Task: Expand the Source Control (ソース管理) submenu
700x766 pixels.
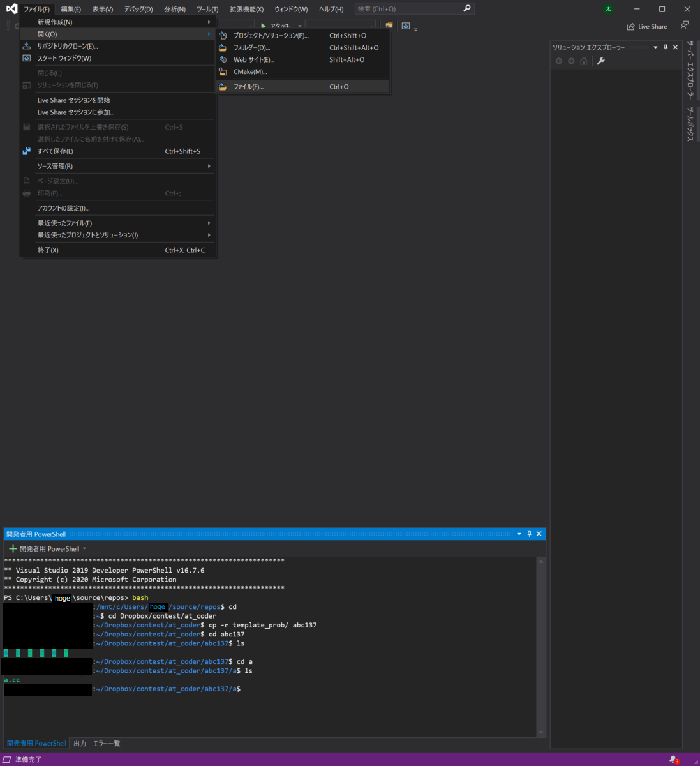Action: pyautogui.click(x=117, y=166)
